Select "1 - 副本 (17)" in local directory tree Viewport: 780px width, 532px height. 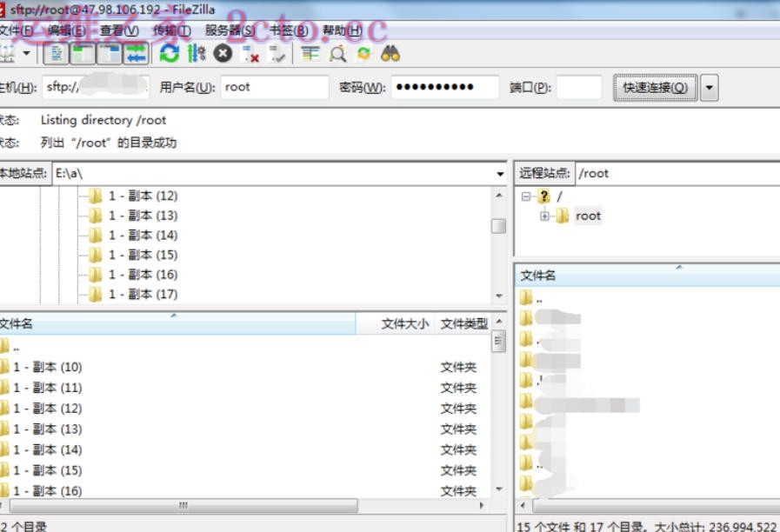point(143,295)
